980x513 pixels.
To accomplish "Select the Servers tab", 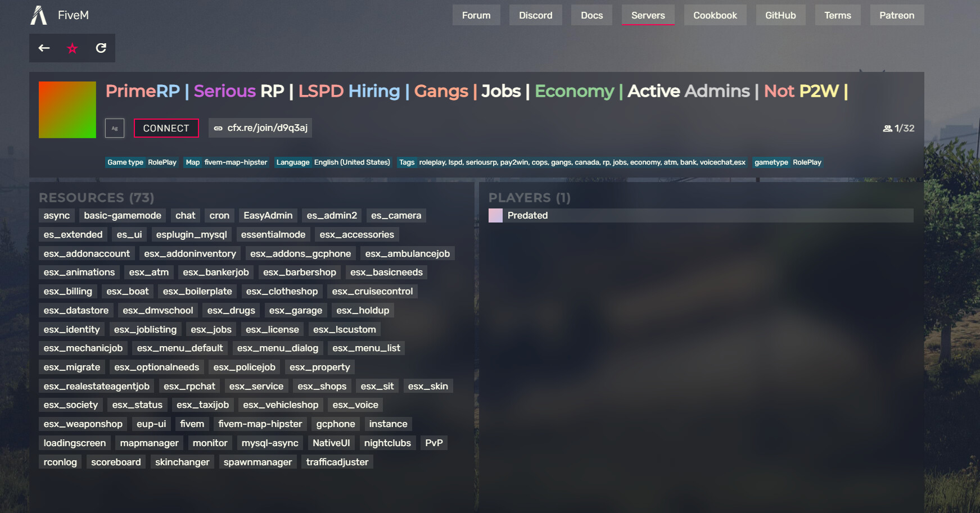I will [648, 15].
